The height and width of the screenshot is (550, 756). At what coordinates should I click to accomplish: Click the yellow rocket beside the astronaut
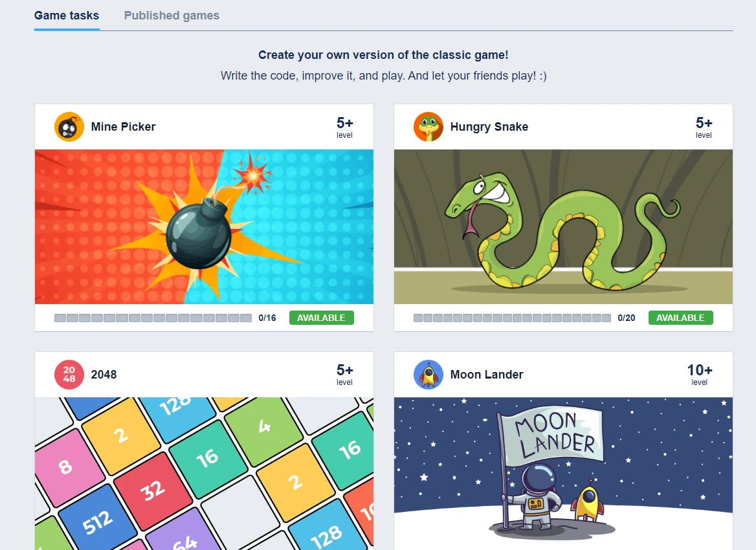[x=588, y=503]
